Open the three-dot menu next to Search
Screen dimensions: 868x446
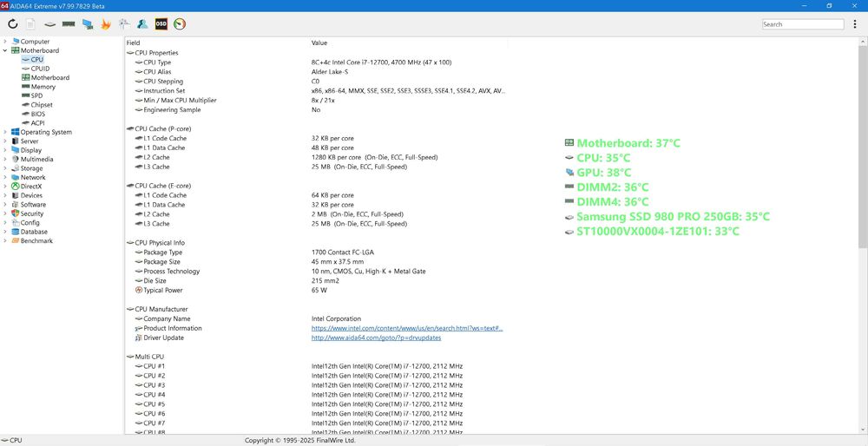point(855,24)
